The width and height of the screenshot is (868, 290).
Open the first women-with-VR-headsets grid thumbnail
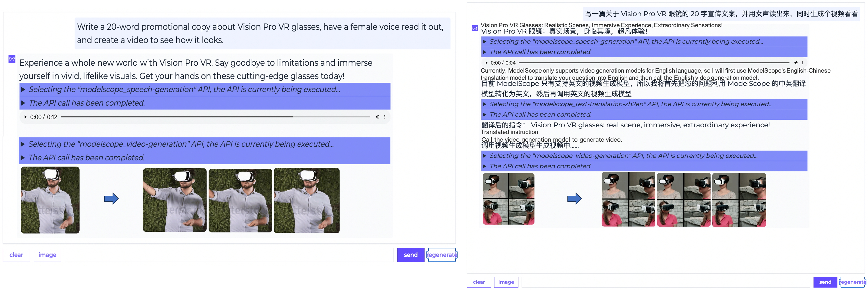click(508, 199)
